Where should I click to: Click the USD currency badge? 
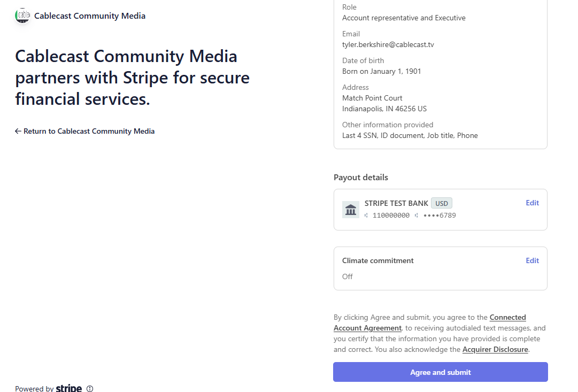click(442, 203)
